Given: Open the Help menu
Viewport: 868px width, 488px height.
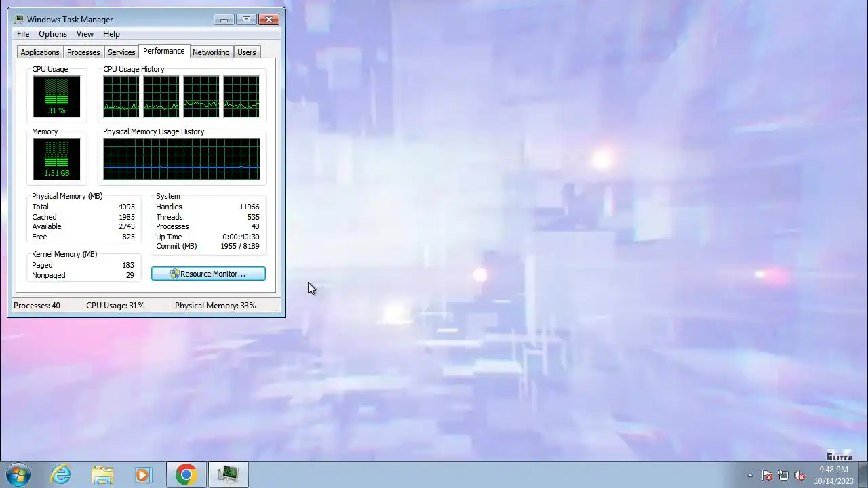Looking at the screenshot, I should coord(111,34).
